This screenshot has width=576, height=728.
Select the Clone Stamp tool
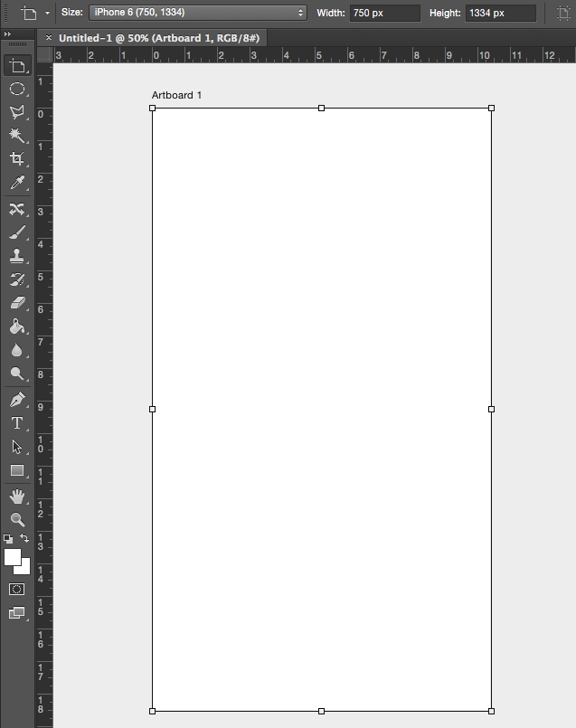[16, 256]
